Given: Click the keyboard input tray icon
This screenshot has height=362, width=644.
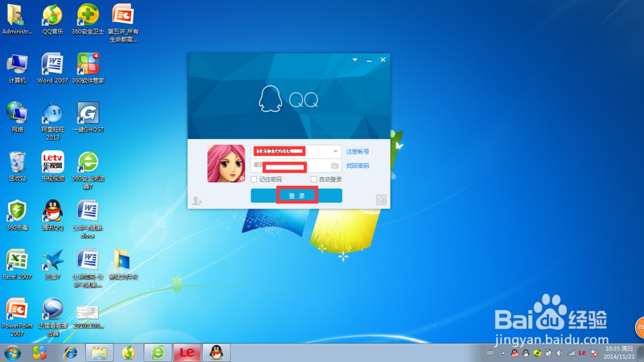Looking at the screenshot, I should [x=490, y=352].
